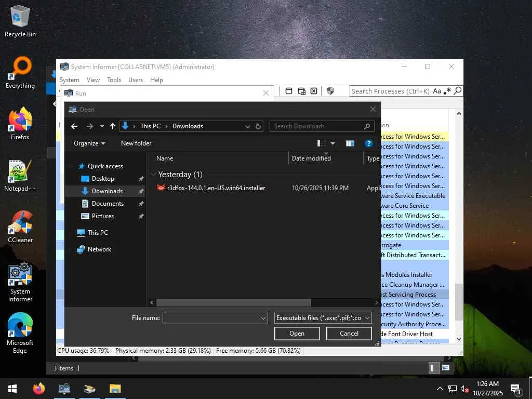Open the Organize dropdown menu
Image resolution: width=532 pixels, height=399 pixels.
[89, 143]
